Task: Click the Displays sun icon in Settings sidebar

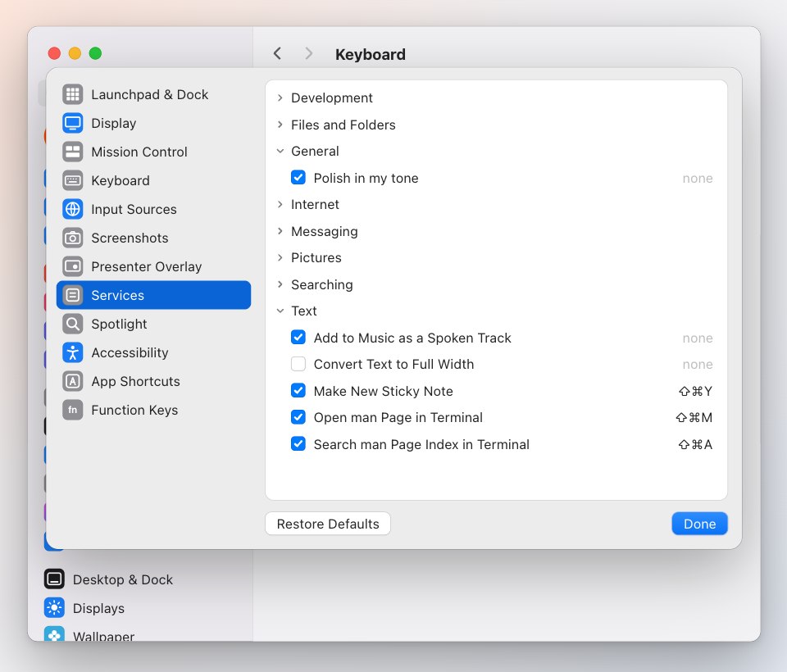Action: (54, 608)
